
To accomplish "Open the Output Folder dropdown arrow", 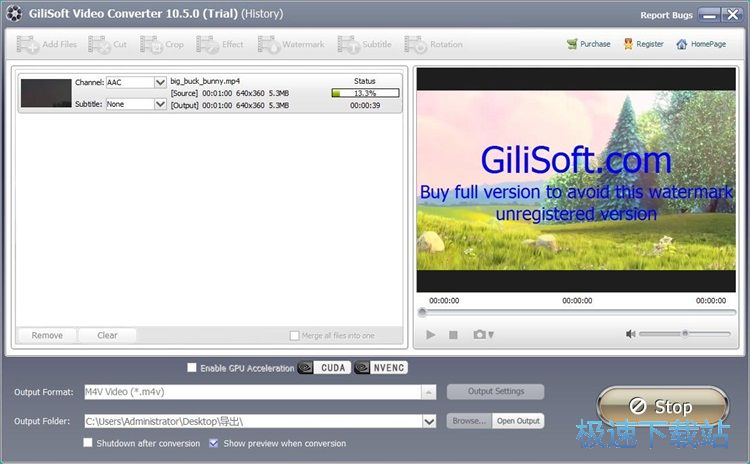I will coord(429,421).
